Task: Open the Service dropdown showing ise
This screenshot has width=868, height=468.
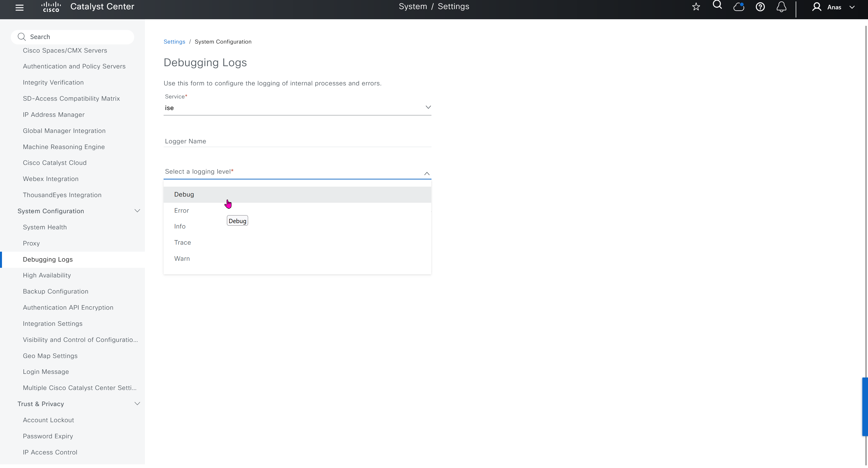Action: (297, 107)
